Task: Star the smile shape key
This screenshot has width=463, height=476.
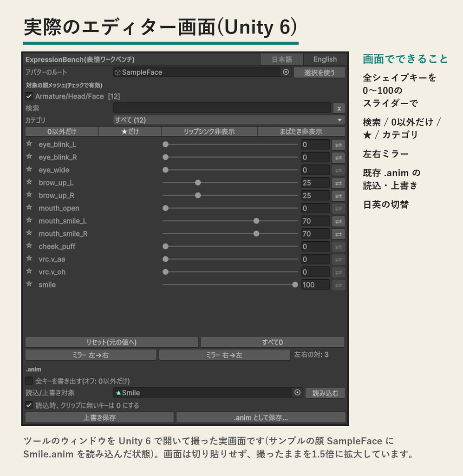Action: tap(29, 284)
